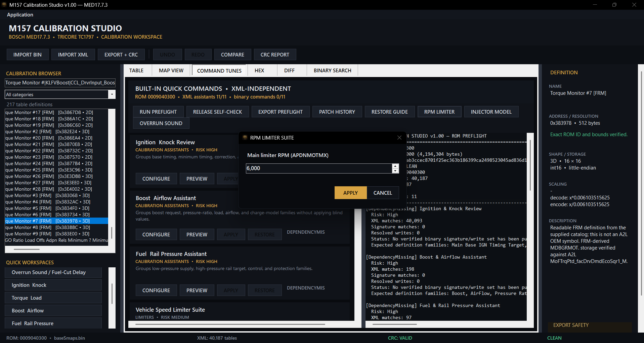Preview the Fuel Rail Pressure Assistant
The image size is (644, 343).
click(x=197, y=290)
